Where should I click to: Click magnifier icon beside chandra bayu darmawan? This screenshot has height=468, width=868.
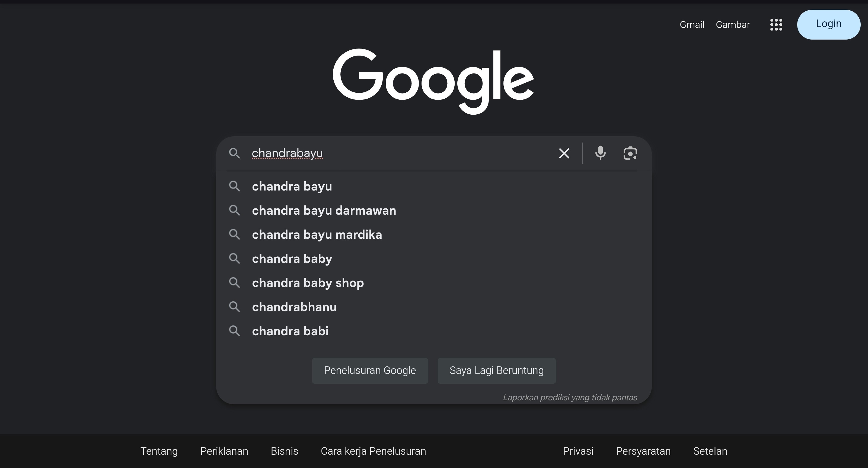[x=235, y=211]
